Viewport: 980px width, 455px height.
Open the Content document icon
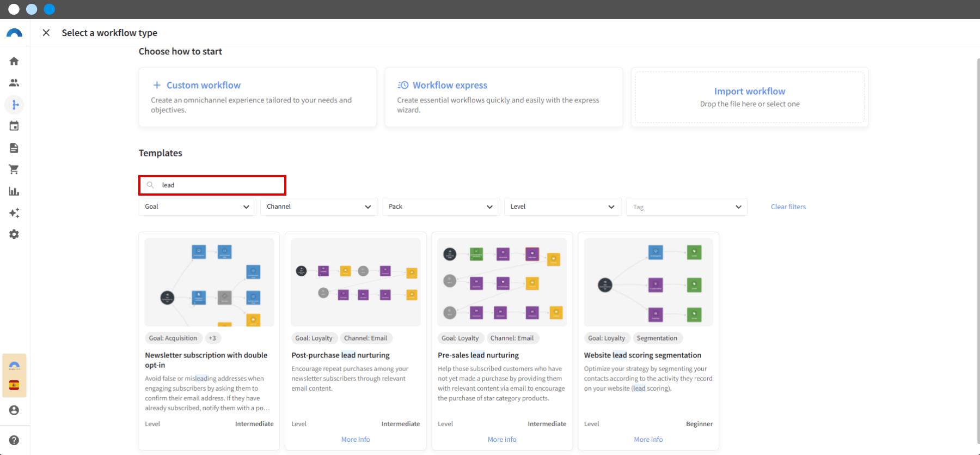point(14,148)
